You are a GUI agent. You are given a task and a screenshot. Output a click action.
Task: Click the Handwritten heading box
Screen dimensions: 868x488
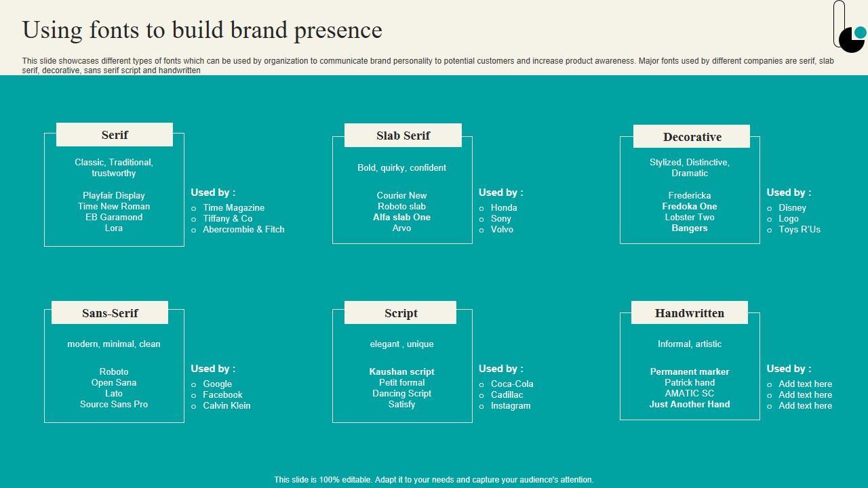[689, 313]
